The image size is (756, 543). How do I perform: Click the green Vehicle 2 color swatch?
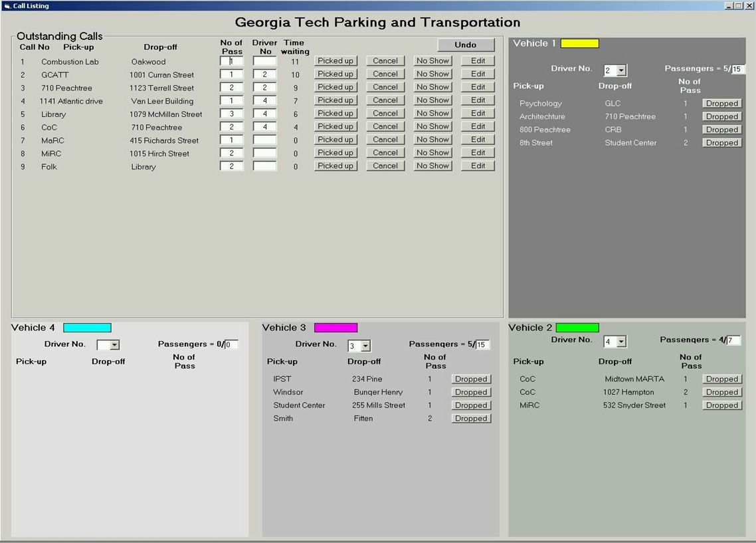coord(577,328)
